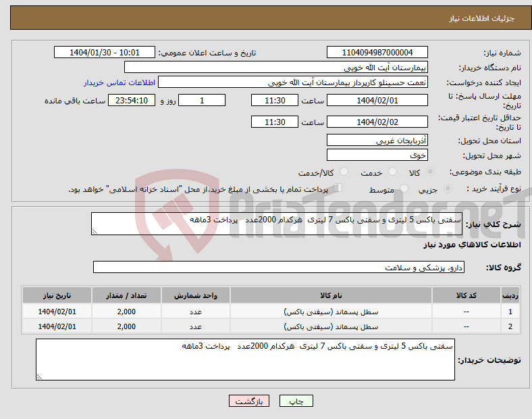The height and width of the screenshot is (419, 532).
Task: Click the unit عدد in row 2
Action: pos(196,326)
